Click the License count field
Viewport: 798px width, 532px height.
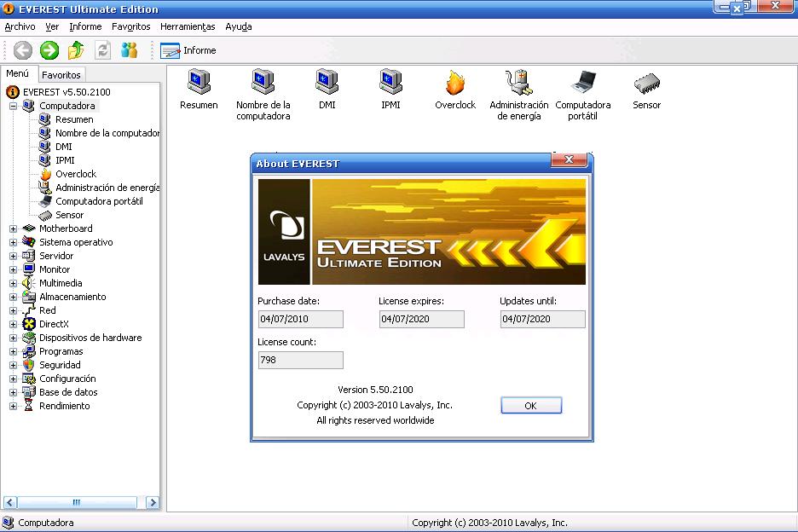tap(300, 360)
